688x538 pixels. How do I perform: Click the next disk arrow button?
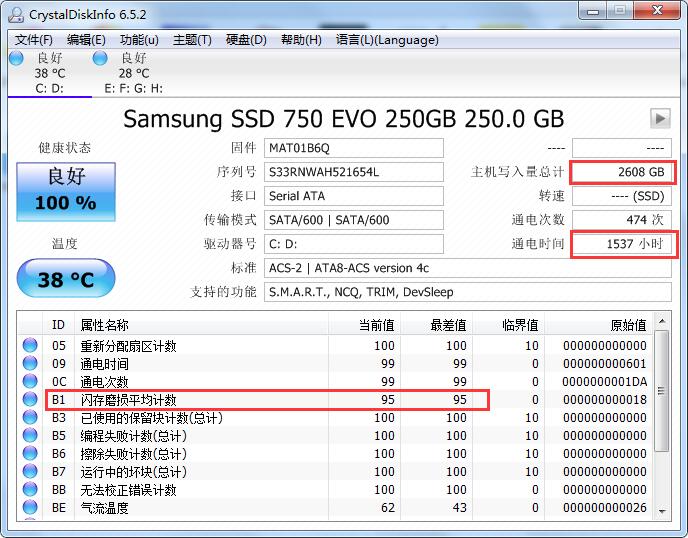pos(660,118)
